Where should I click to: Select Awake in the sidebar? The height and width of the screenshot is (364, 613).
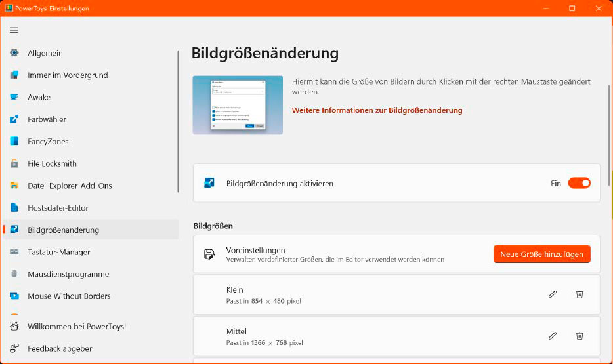pyautogui.click(x=91, y=97)
